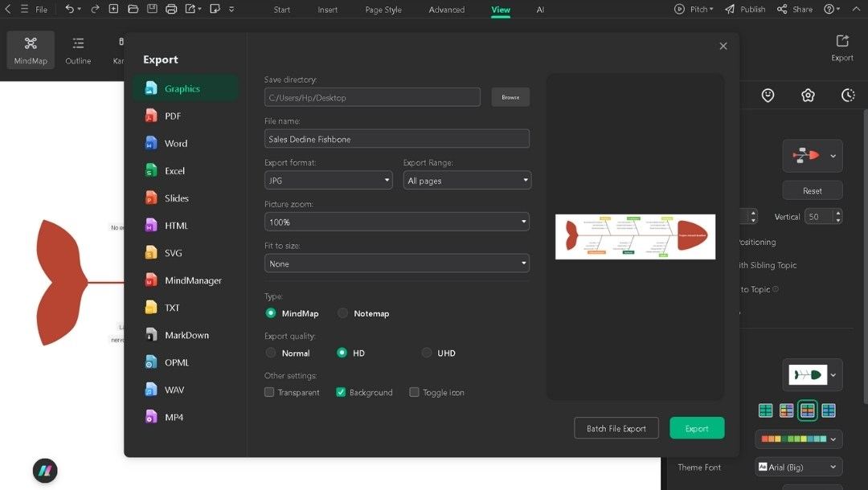
Task: Expand the color scheme palette dropdown
Action: [798, 439]
